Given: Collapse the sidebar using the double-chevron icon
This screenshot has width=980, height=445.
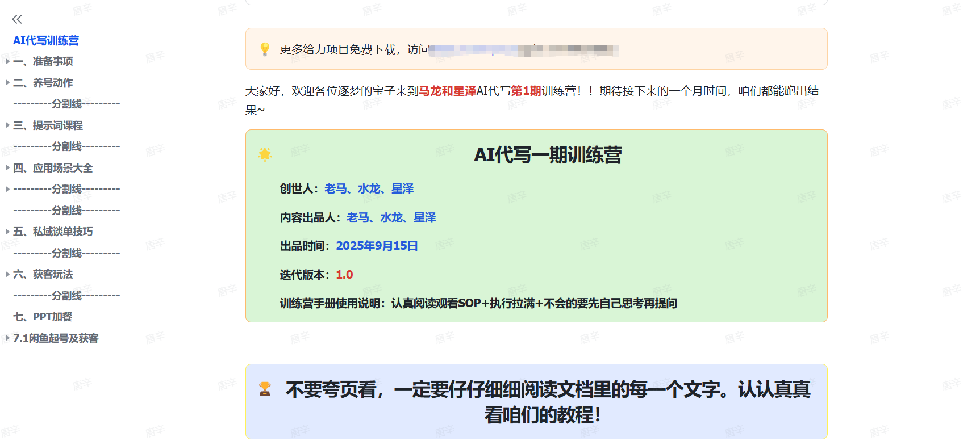Looking at the screenshot, I should pyautogui.click(x=17, y=19).
